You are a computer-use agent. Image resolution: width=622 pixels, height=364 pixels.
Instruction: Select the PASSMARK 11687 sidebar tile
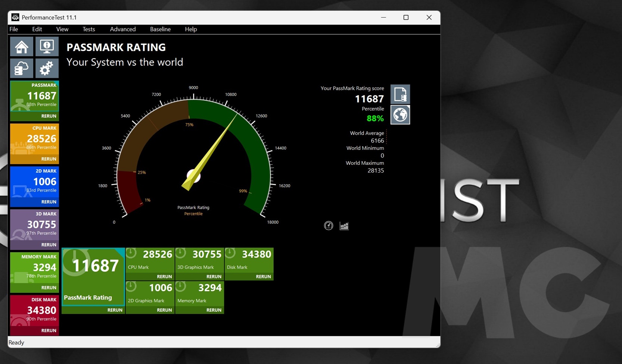tap(34, 96)
